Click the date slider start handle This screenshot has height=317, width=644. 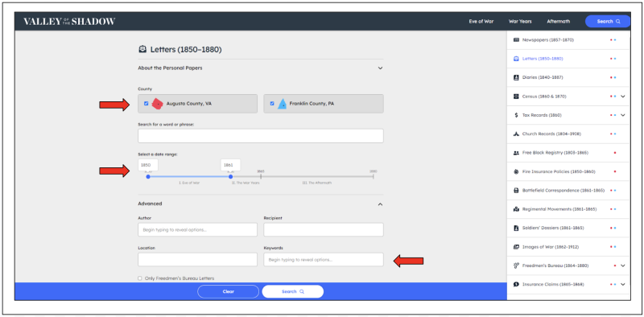point(148,176)
